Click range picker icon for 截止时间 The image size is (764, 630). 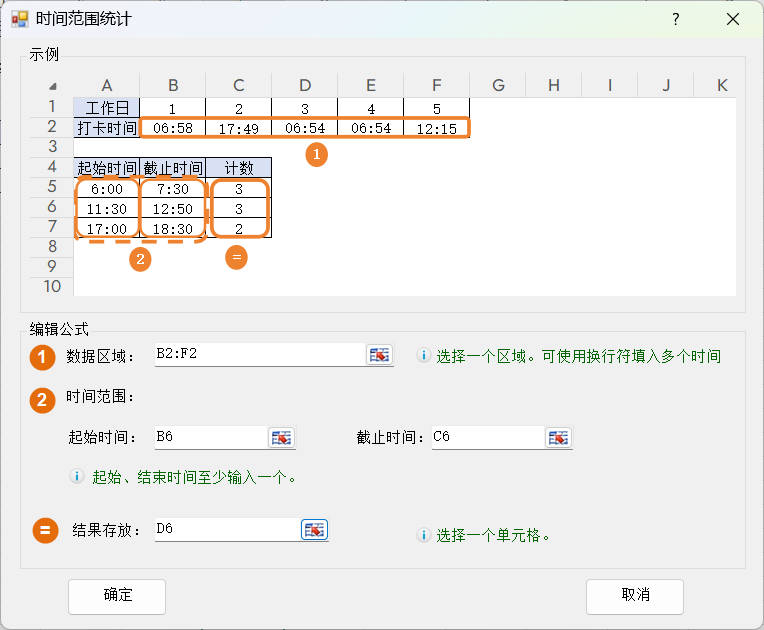tap(558, 438)
